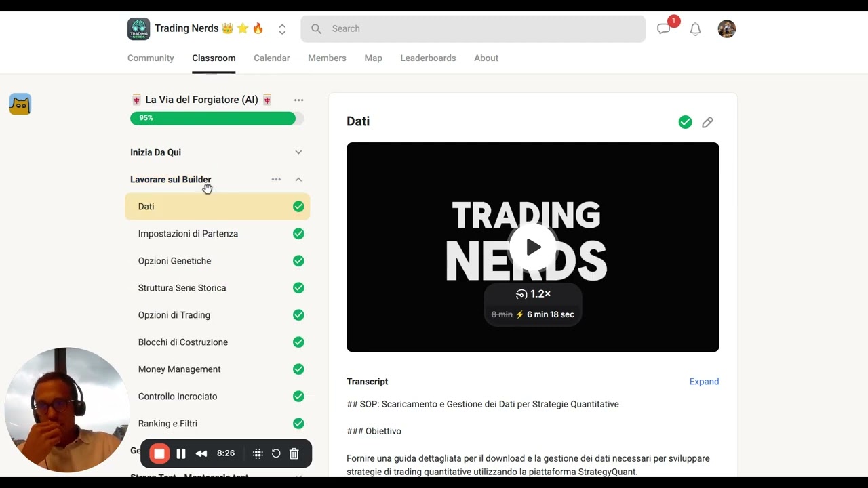Viewport: 868px width, 488px height.
Task: Toggle completion check for Dati in the list
Action: [298, 207]
